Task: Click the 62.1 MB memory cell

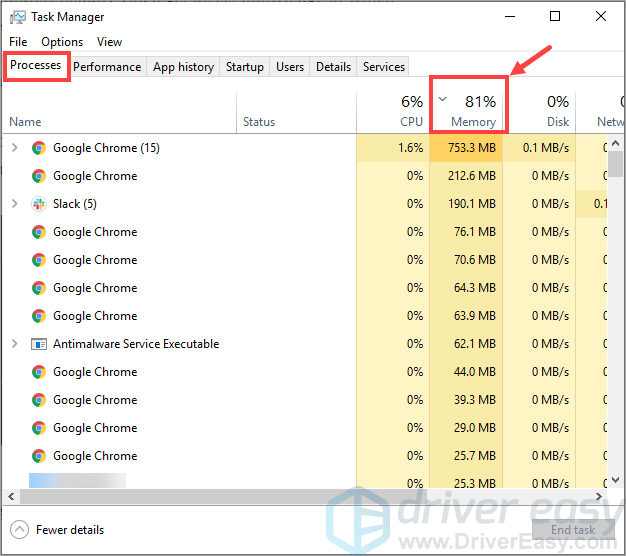Action: [466, 344]
